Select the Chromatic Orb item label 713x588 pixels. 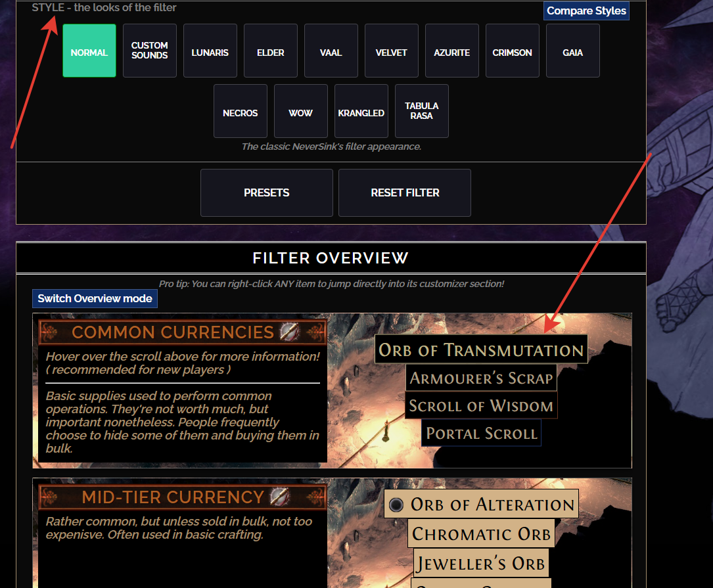click(x=481, y=533)
